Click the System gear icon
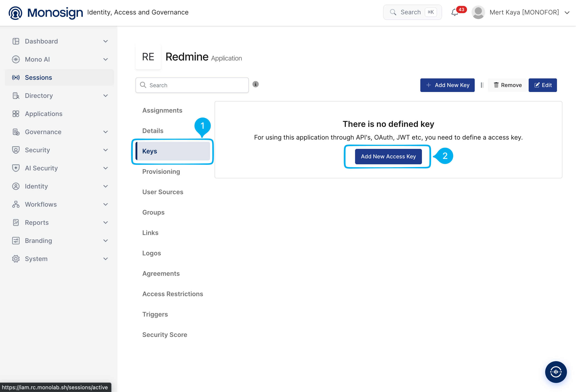Screen dimensions: 576x392 pos(16,259)
